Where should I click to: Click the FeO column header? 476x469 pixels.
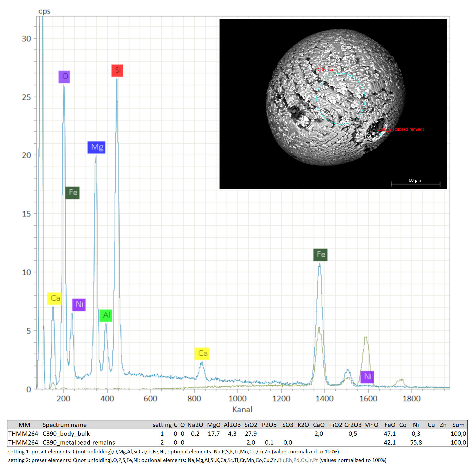(390, 425)
